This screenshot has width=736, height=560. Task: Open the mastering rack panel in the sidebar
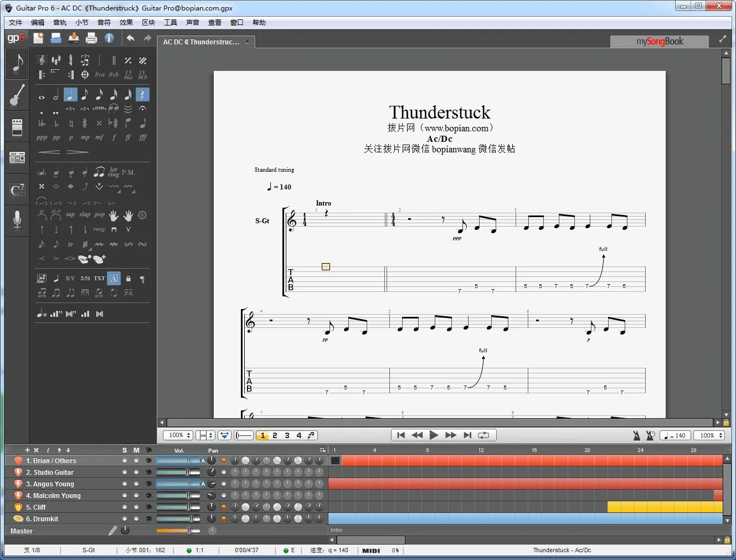[17, 158]
